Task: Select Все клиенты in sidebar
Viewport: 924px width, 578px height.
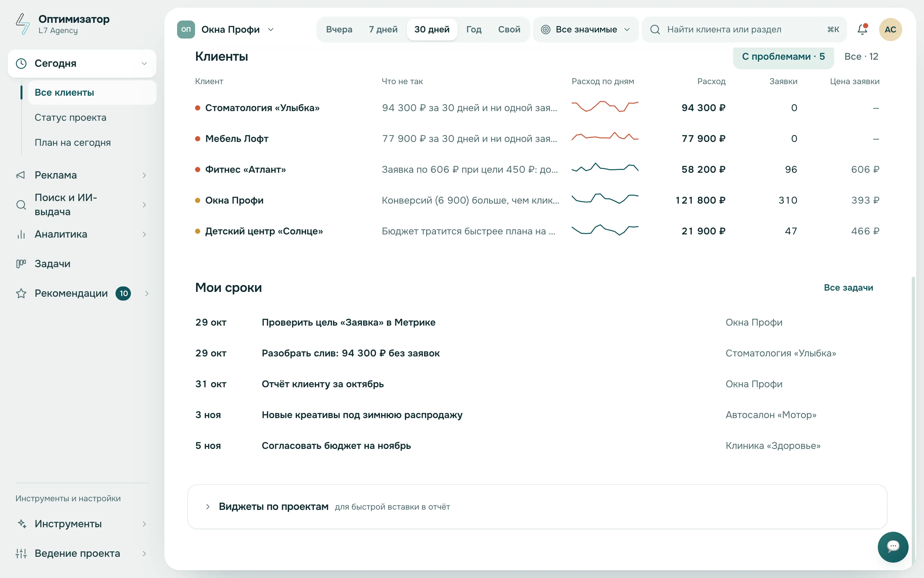Action: point(92,92)
